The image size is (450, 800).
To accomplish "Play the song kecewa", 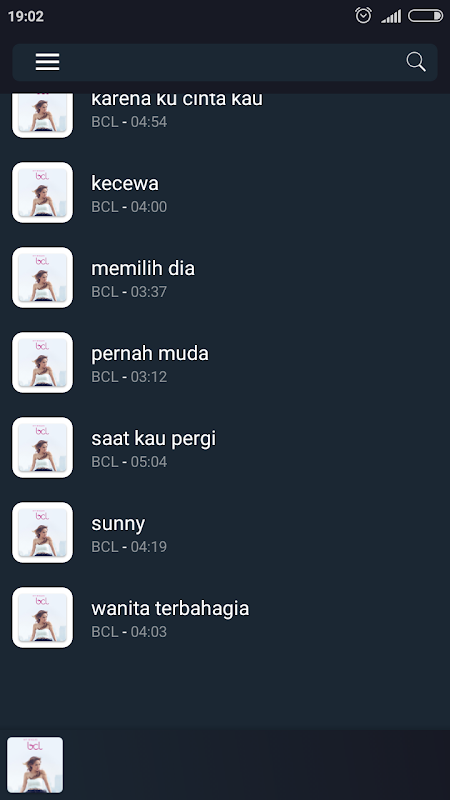I will [x=225, y=193].
